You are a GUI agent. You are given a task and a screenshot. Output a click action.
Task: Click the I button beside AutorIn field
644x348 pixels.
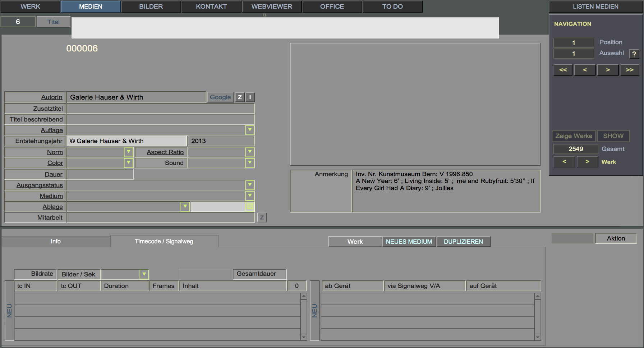pyautogui.click(x=250, y=97)
